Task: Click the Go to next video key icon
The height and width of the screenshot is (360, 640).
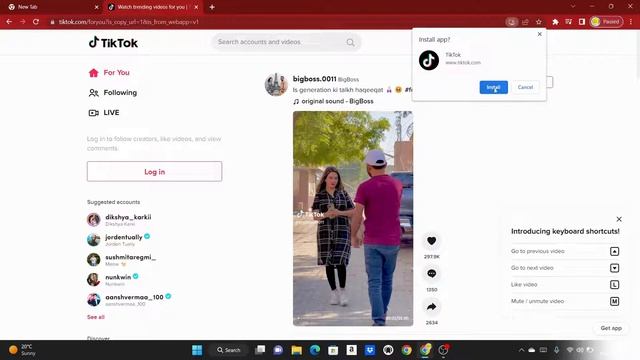Action: point(614,268)
